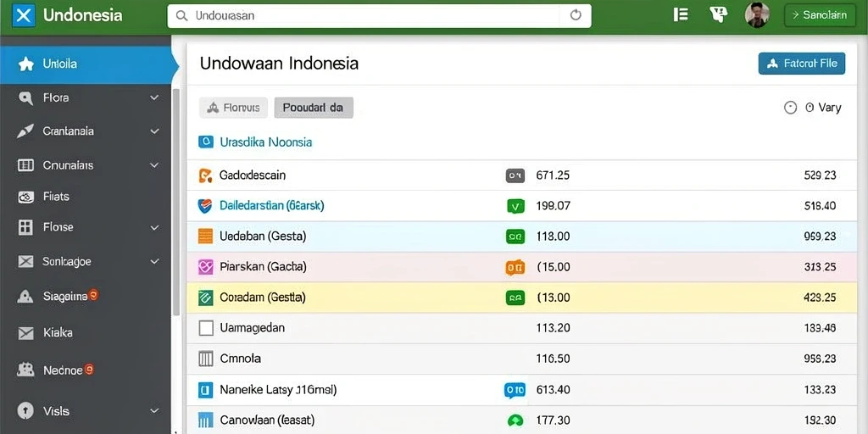The width and height of the screenshot is (868, 434).
Task: Click the value 671.25
Action: [553, 176]
